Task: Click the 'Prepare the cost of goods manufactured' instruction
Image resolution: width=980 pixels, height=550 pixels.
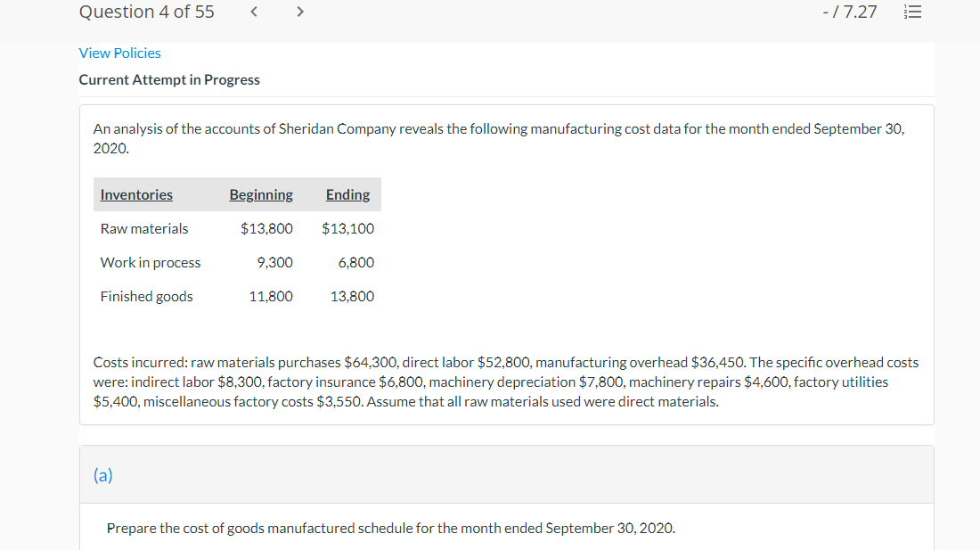Action: tap(391, 529)
